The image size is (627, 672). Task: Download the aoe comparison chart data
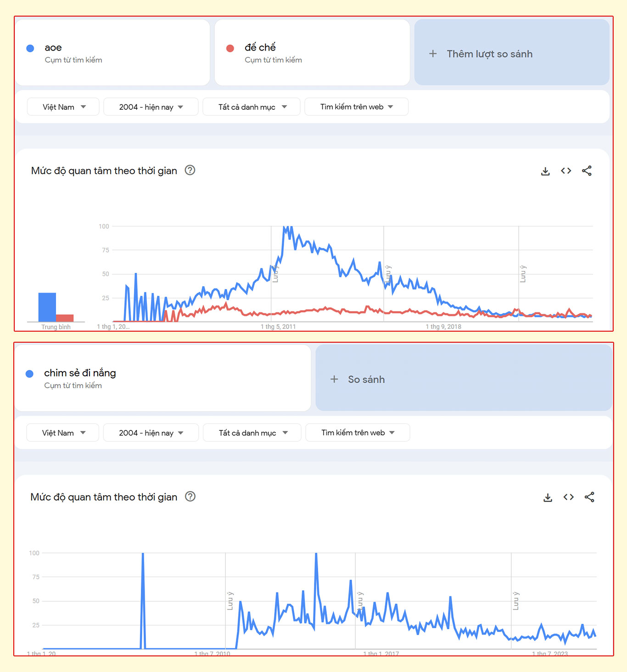click(545, 171)
